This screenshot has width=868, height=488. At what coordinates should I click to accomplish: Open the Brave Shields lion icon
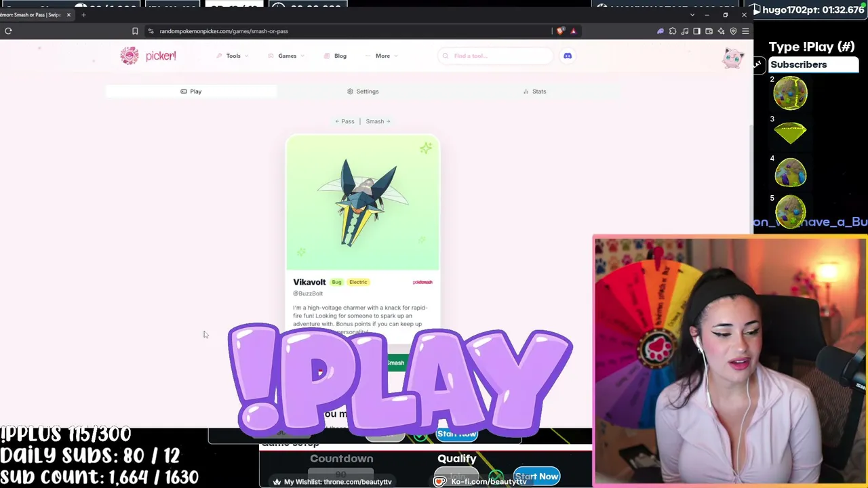[x=560, y=30]
